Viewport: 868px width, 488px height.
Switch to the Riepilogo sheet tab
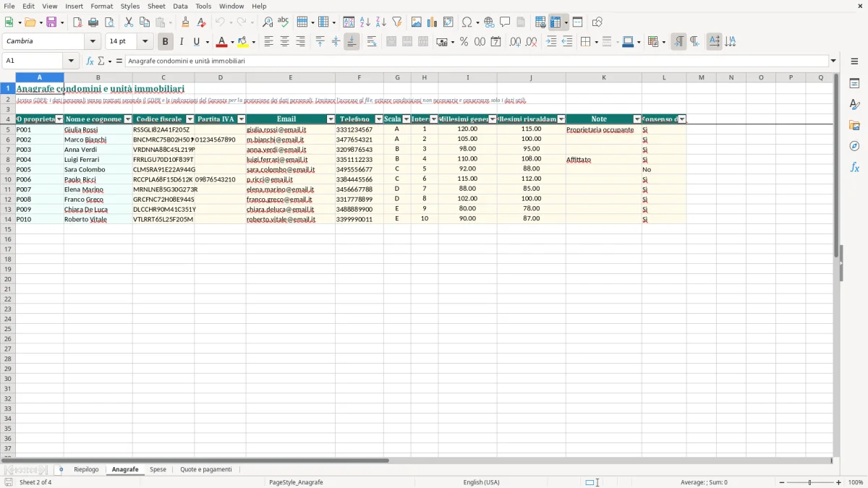(86, 470)
